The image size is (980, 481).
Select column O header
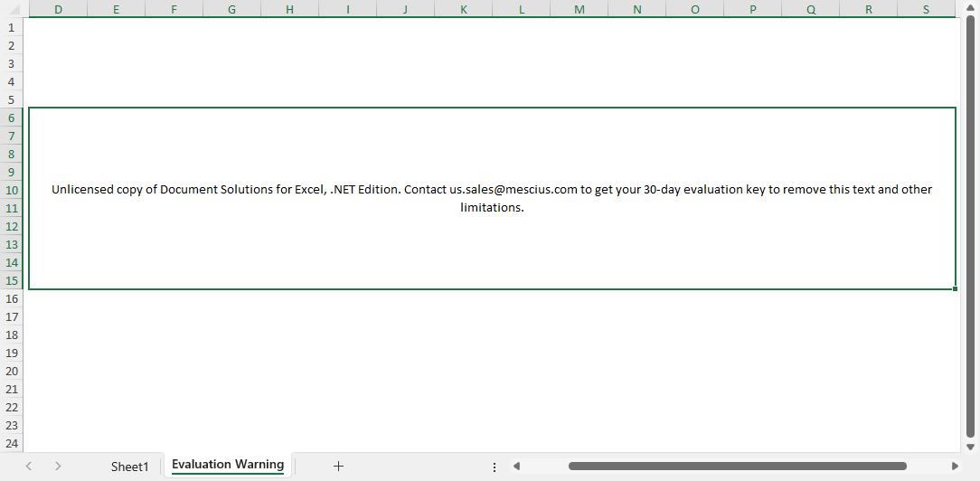tap(695, 9)
